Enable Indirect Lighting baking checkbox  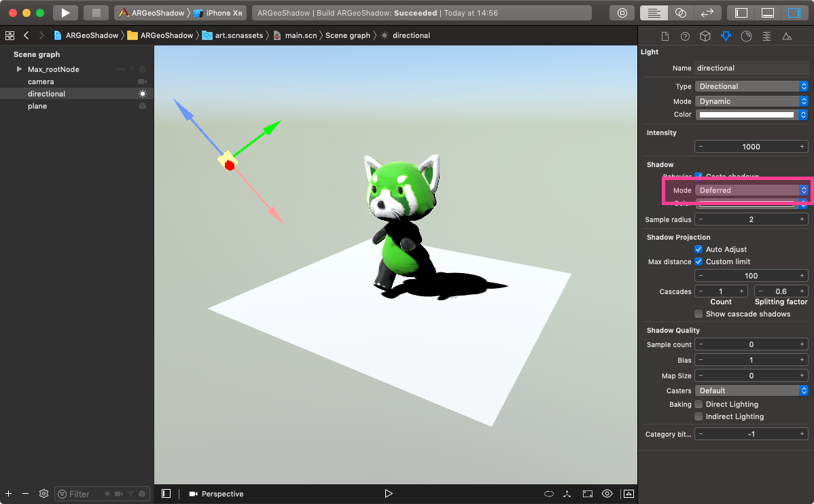coord(698,417)
